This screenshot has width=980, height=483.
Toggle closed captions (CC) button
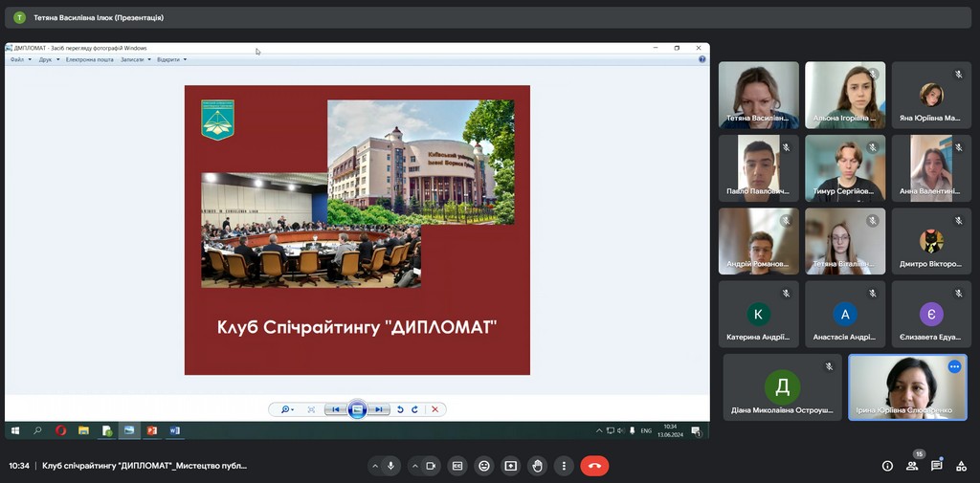[x=457, y=466]
